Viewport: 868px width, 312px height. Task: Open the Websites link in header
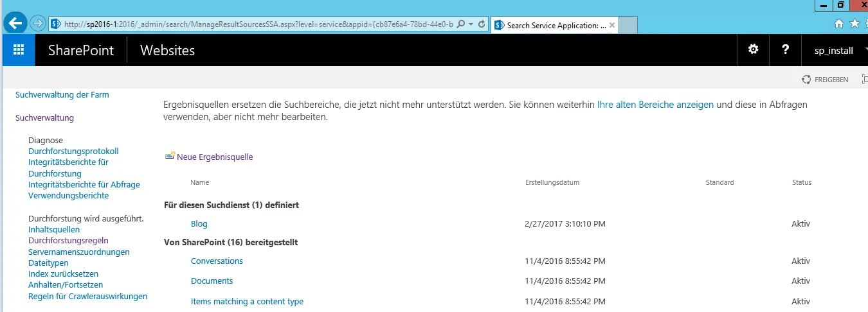click(167, 50)
